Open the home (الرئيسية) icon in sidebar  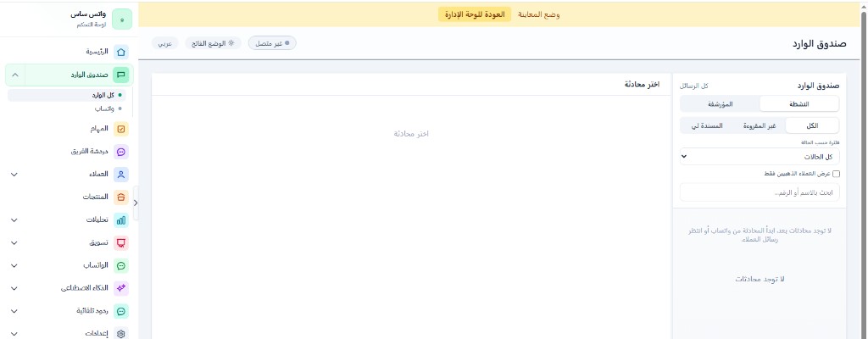(121, 52)
